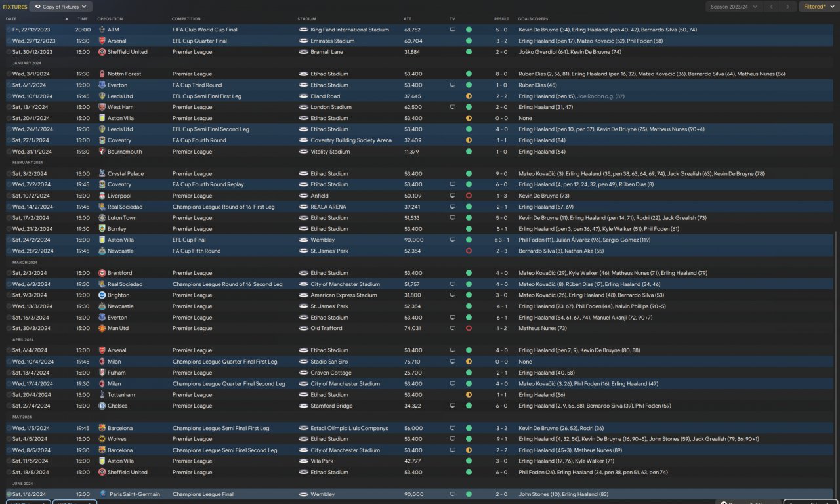Viewport: 840px width, 504px height.
Task: Sort by the Att column header
Action: [x=408, y=19]
